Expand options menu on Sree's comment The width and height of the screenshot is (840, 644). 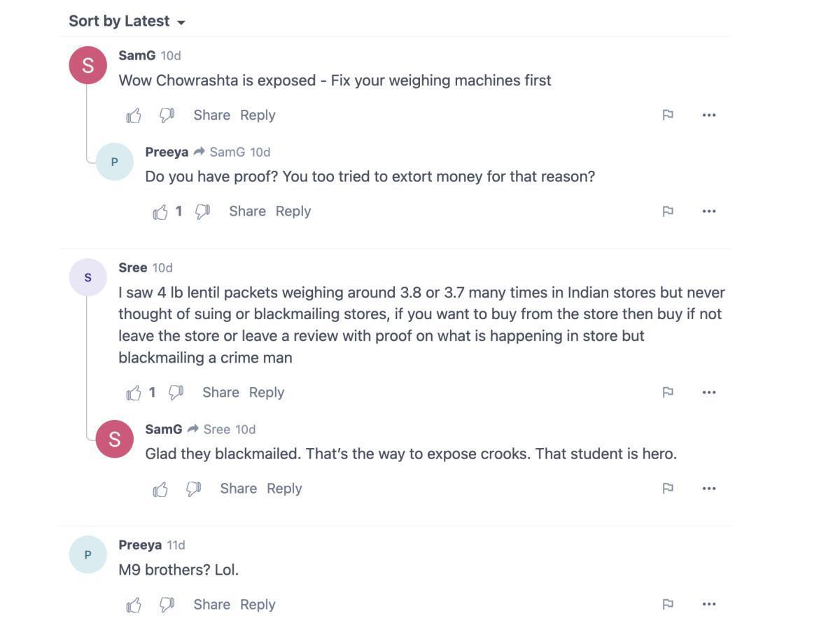click(x=708, y=393)
